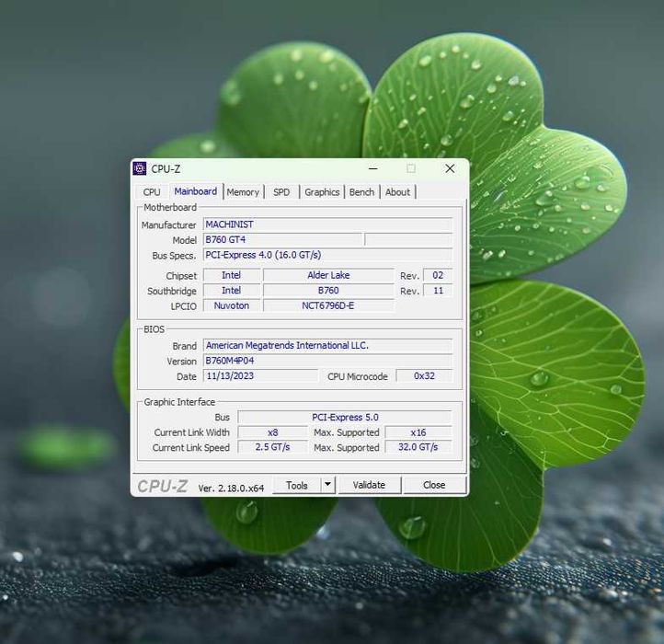Open the Graphics tab
The height and width of the screenshot is (644, 664).
322,192
